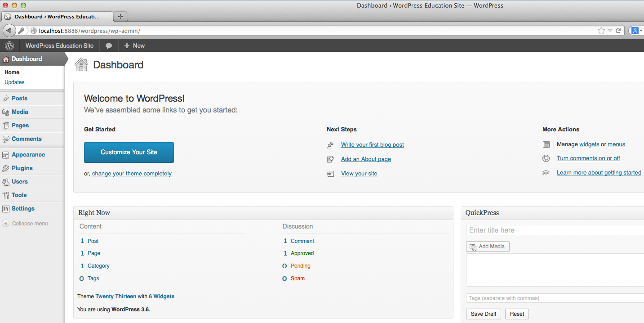Click the key icon beside address bar

tap(21, 31)
